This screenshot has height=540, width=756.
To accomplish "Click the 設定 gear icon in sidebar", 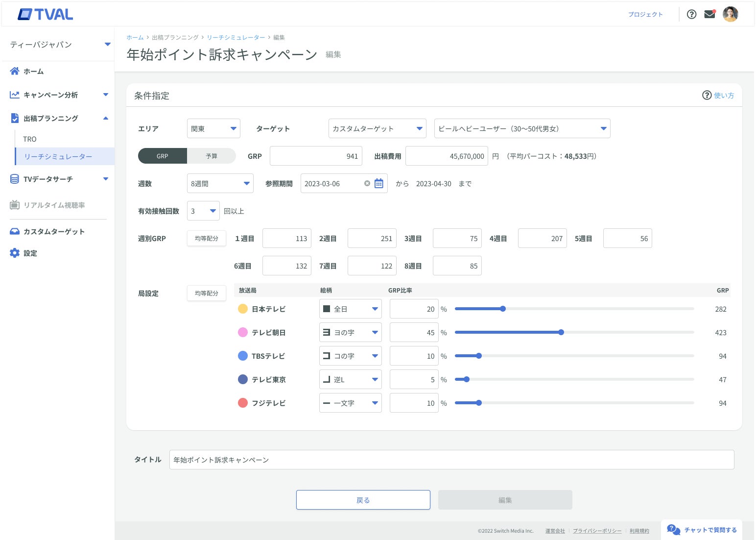I will pos(15,253).
